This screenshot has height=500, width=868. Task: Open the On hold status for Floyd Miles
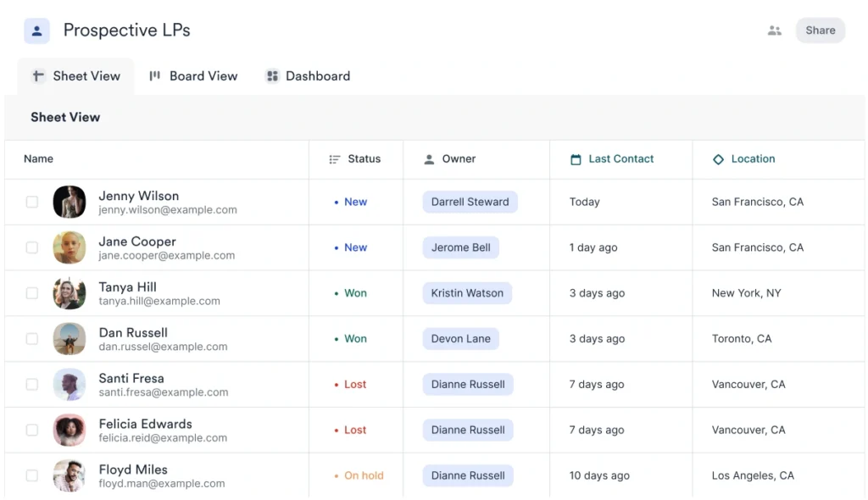(x=363, y=476)
